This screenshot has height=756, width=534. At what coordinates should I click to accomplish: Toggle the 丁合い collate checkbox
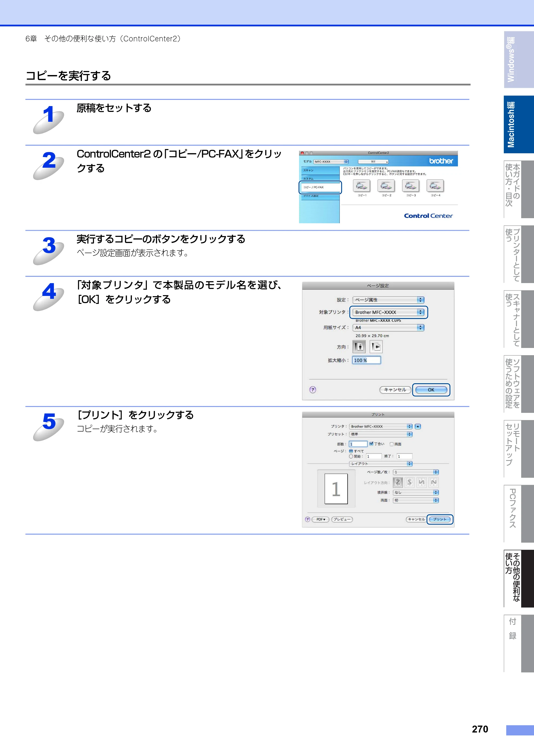[371, 444]
